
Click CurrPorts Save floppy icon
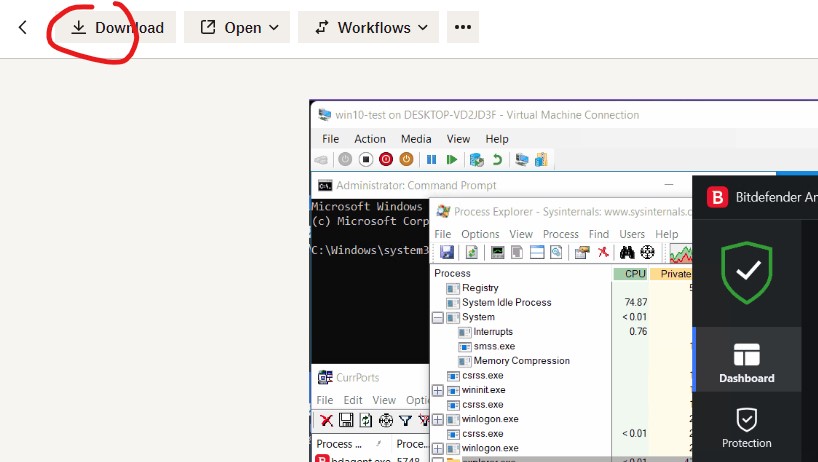346,420
